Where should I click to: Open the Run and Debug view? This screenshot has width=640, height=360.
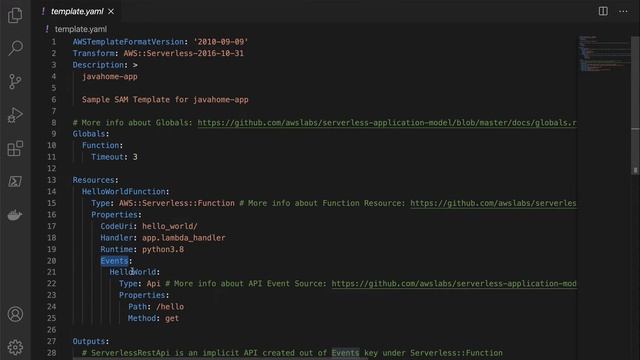point(15,115)
